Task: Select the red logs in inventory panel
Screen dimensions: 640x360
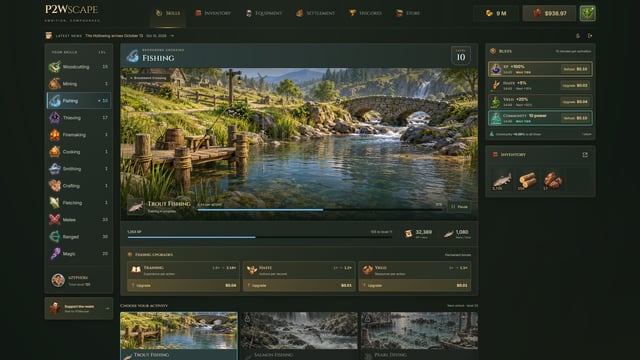Action: click(553, 180)
